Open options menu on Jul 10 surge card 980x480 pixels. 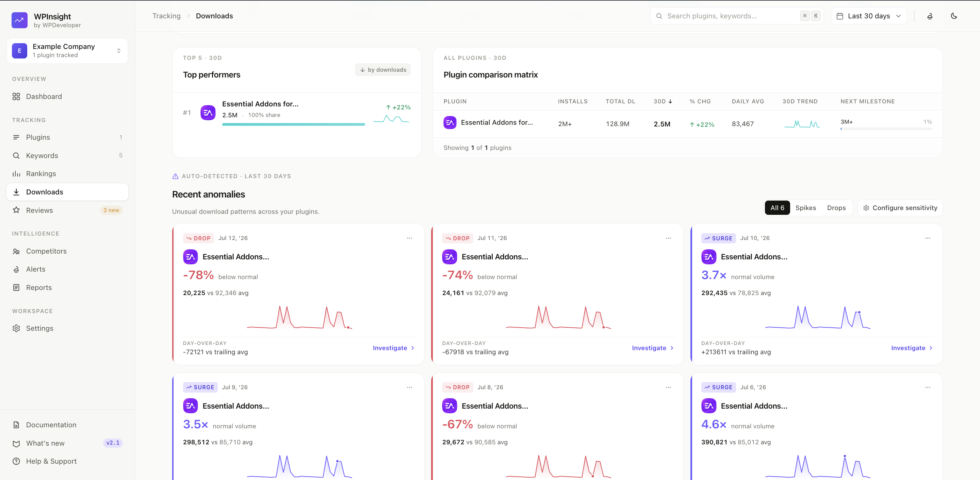(x=928, y=238)
